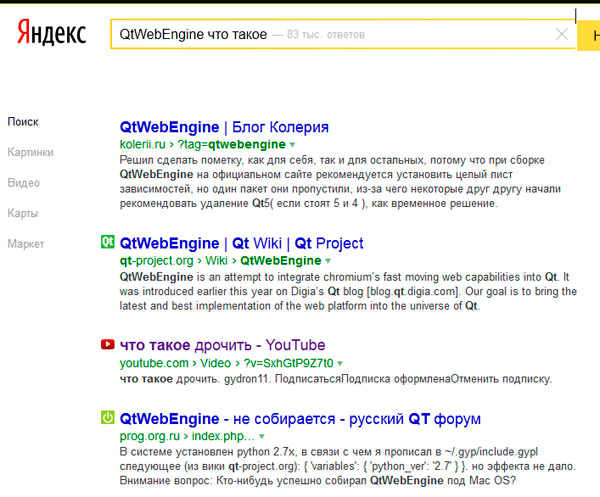Select Маркет in the left sidebar
Screen dimensions: 600x497
(26, 243)
